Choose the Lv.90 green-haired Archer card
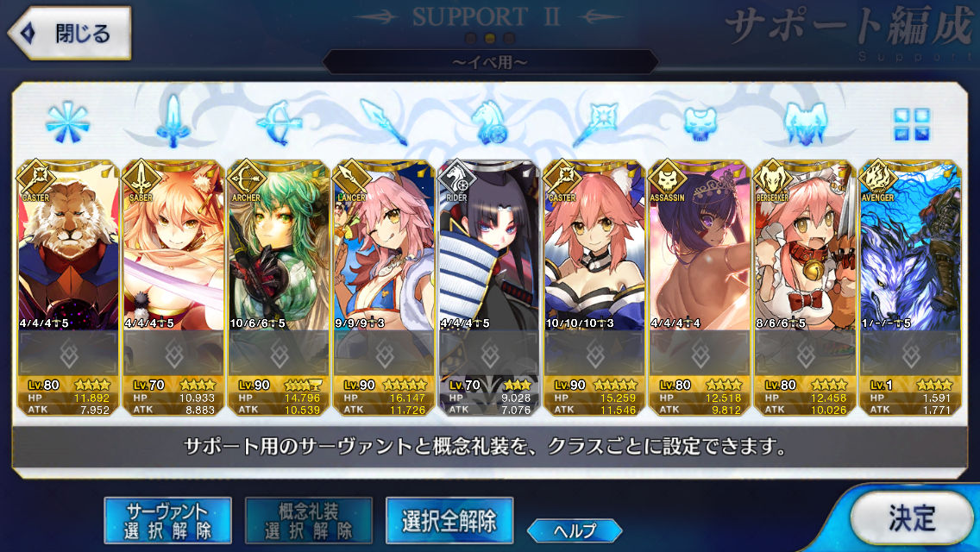980x552 pixels. pos(279,287)
